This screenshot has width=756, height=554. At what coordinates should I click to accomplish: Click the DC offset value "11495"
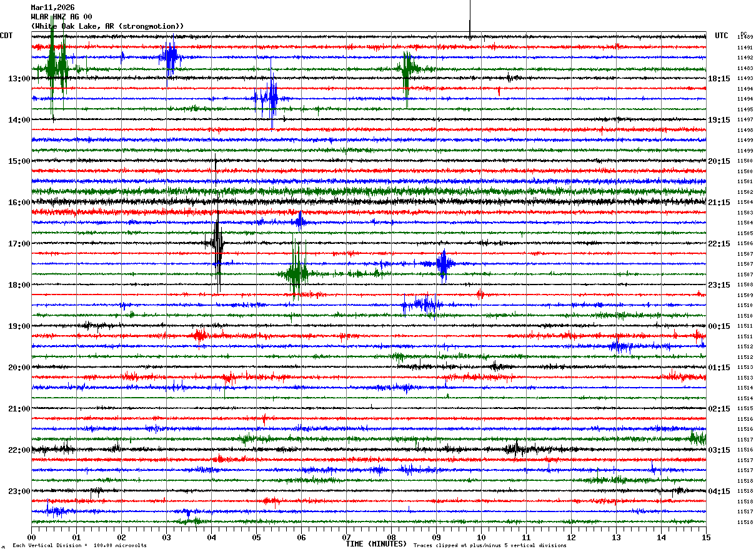[x=745, y=109]
